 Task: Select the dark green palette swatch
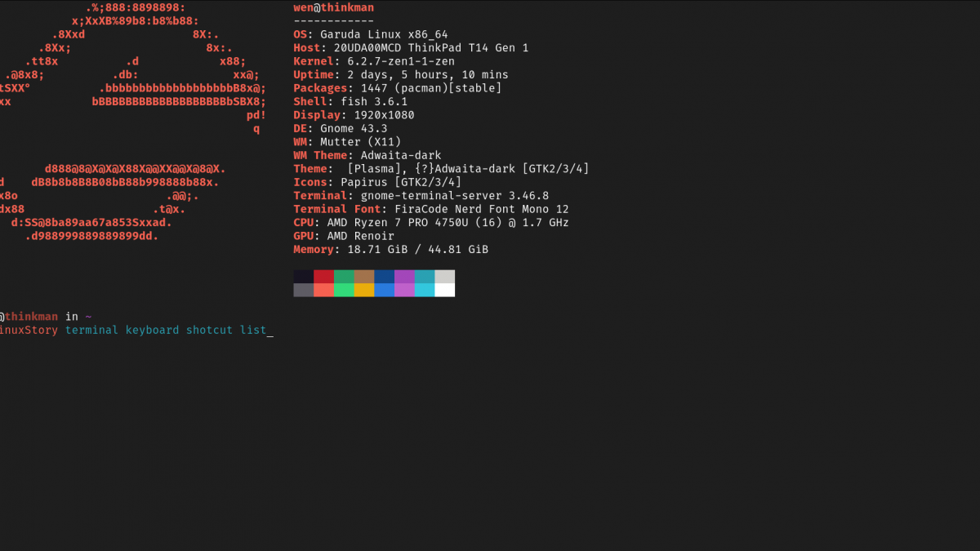tap(344, 277)
